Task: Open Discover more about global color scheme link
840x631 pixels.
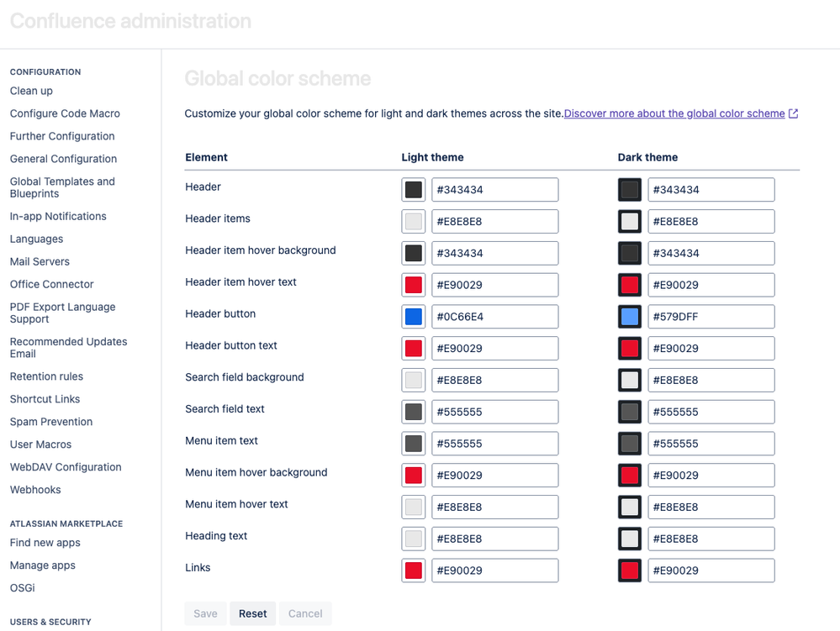Action: click(x=674, y=113)
